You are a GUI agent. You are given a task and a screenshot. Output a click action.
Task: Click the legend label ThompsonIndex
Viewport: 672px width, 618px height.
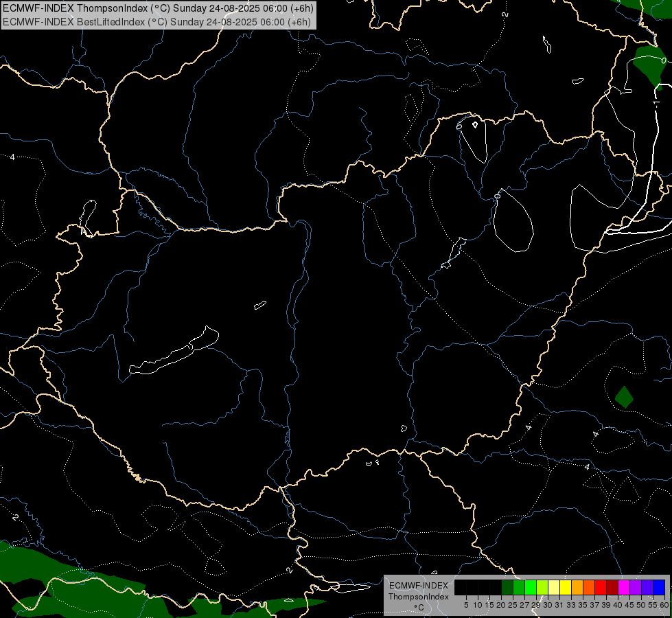pos(419,597)
